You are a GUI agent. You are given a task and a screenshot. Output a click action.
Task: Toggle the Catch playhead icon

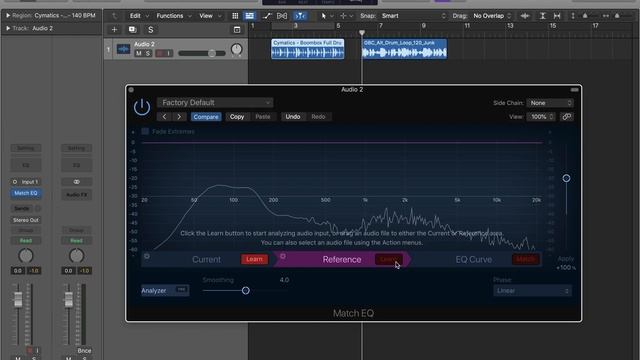click(300, 16)
